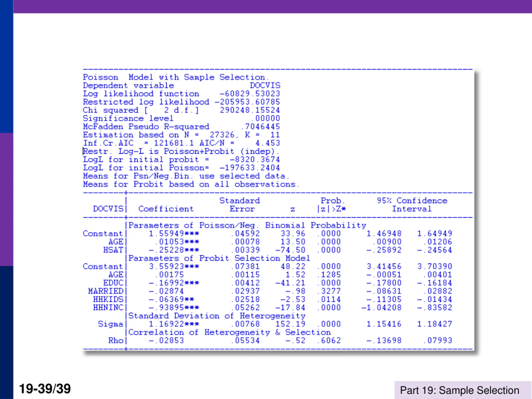Screen dimensions: 532x399
Task: Click the title 'Poisson Model with Sample Selection.'
Action: coord(176,78)
